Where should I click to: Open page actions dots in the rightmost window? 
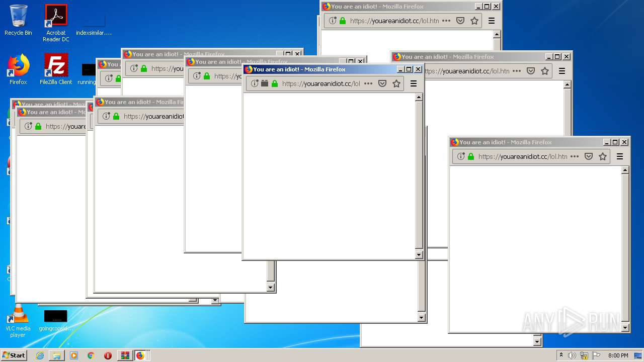tap(574, 156)
